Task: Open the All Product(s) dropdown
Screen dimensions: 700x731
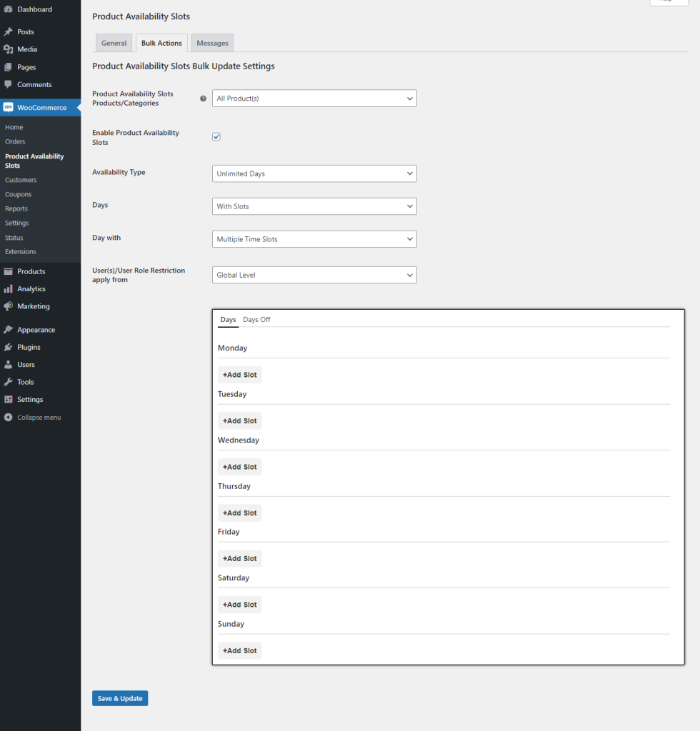Action: [314, 99]
